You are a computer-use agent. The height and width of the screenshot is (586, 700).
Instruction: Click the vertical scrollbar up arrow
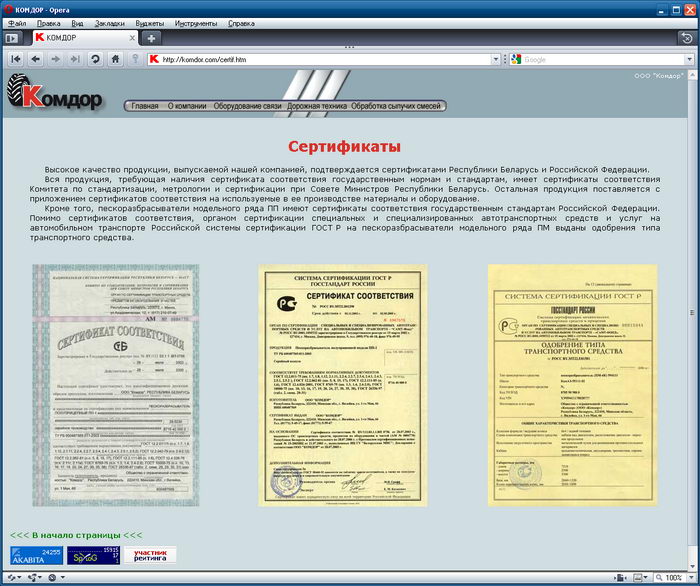point(692,74)
